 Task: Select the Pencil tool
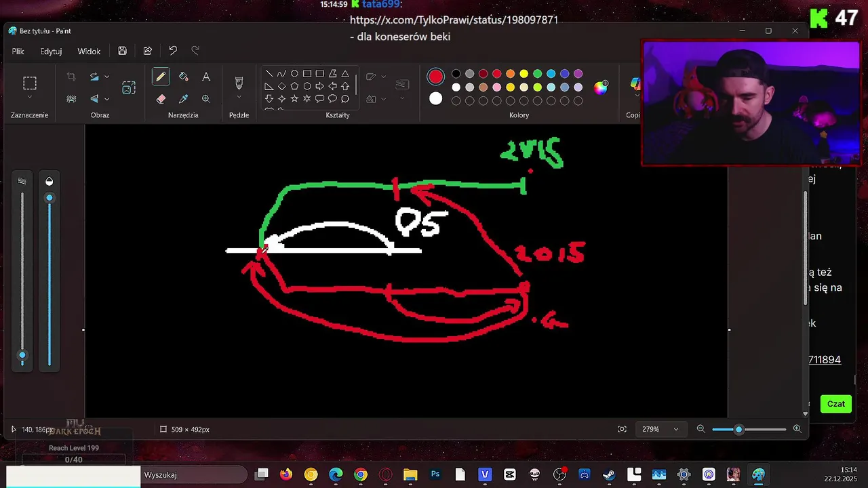[x=161, y=77]
